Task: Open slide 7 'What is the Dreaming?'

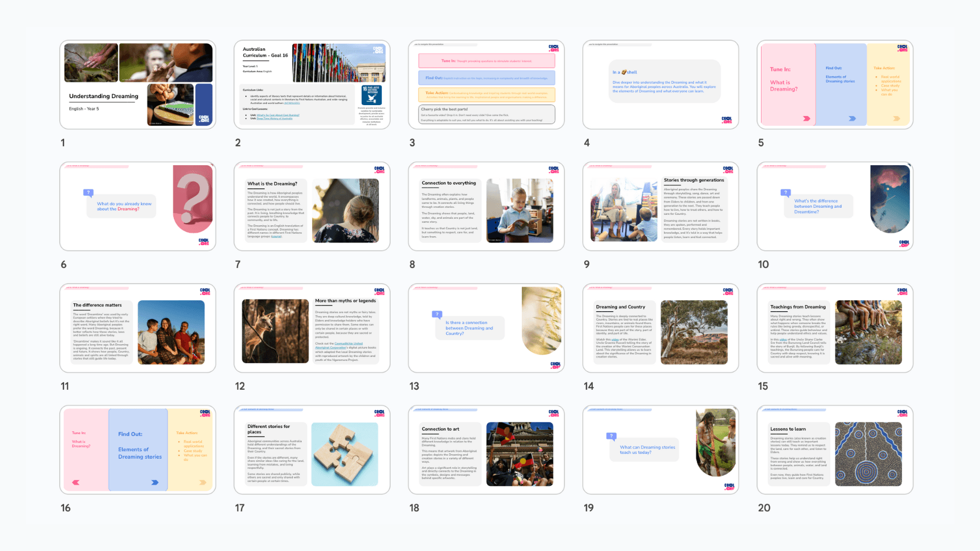Action: pyautogui.click(x=312, y=206)
